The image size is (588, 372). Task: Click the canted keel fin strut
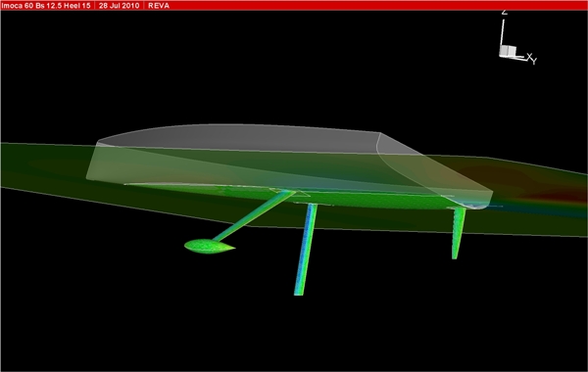coord(254,215)
